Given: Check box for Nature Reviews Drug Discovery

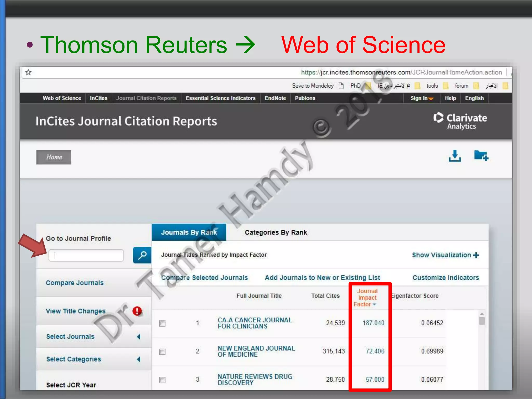Looking at the screenshot, I should 162,380.
